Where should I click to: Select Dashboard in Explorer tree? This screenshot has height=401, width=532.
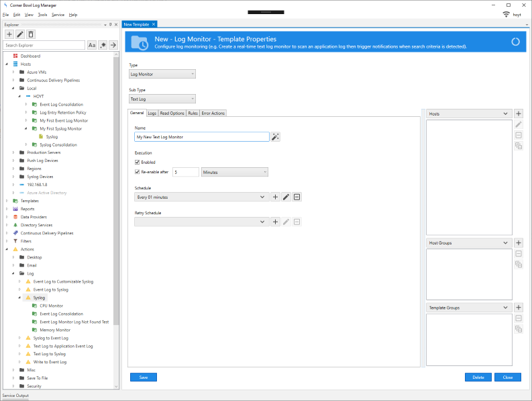(x=30, y=56)
